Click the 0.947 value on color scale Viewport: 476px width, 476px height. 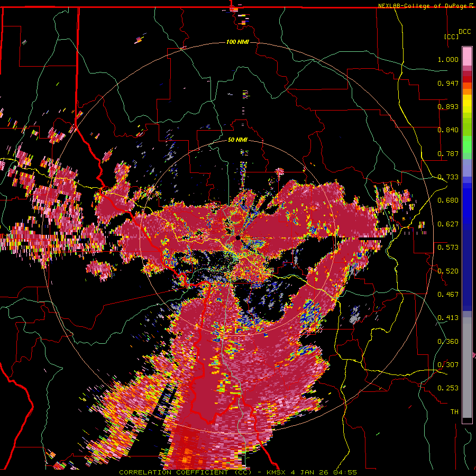click(448, 83)
